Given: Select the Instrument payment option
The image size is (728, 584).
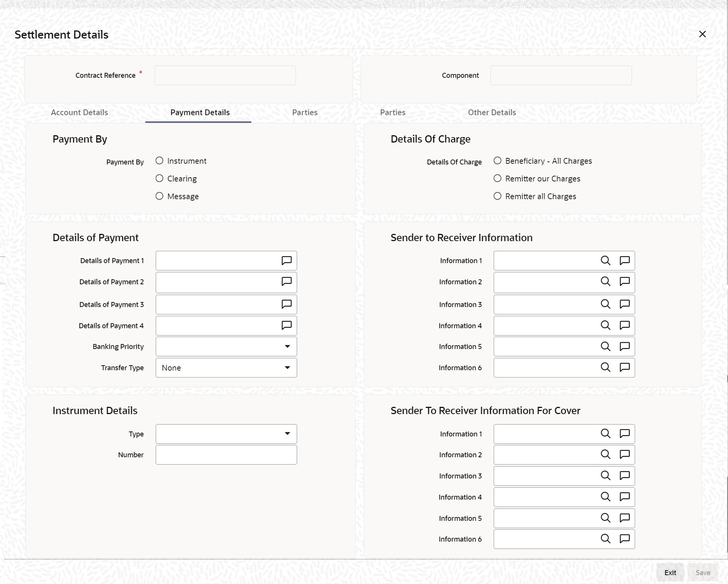Looking at the screenshot, I should pyautogui.click(x=160, y=161).
